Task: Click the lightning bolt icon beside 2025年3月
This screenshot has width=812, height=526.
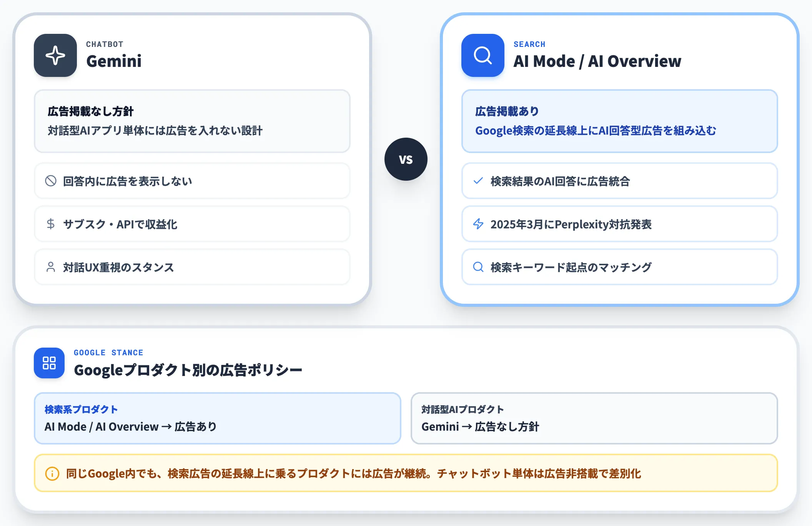Action: click(x=478, y=224)
